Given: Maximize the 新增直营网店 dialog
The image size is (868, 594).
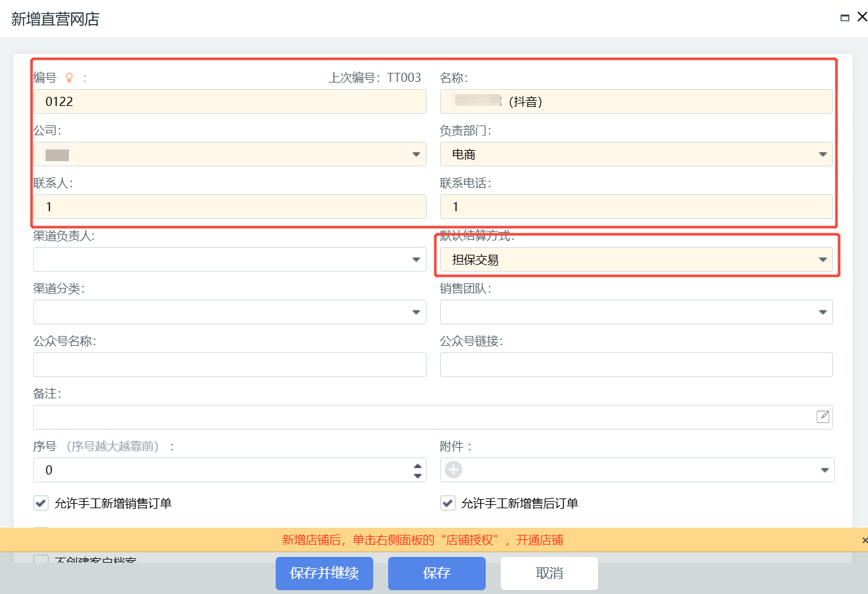Looking at the screenshot, I should pos(845,18).
